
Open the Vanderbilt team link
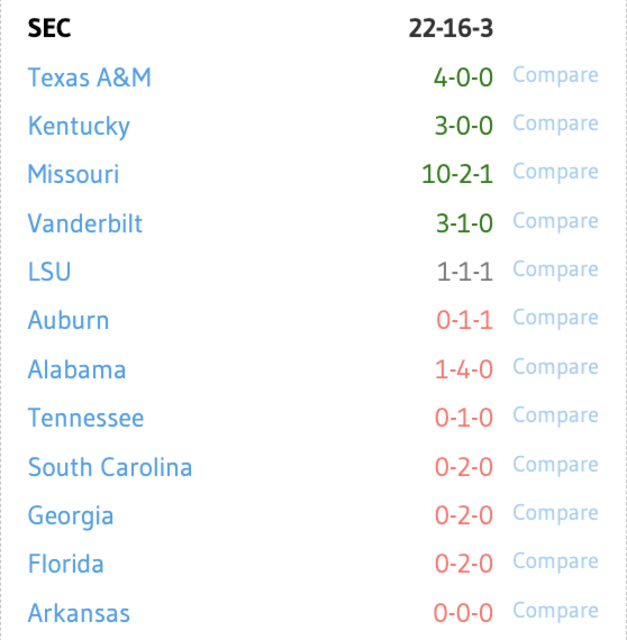[85, 223]
